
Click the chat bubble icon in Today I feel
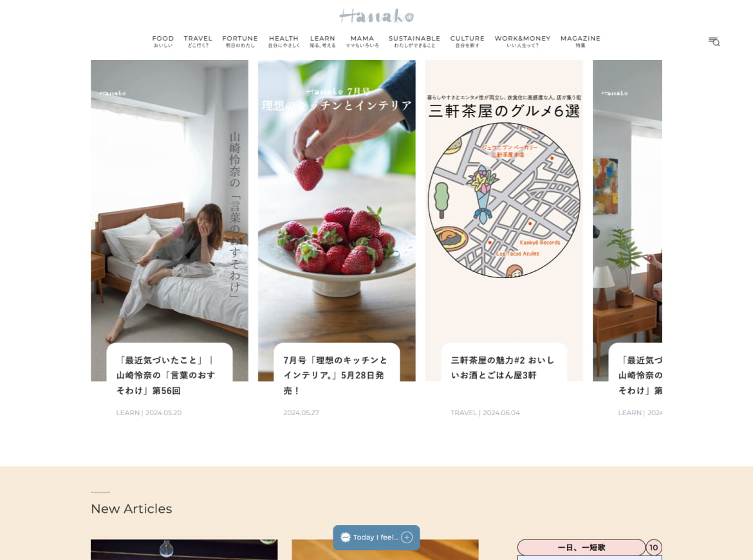coord(345,537)
